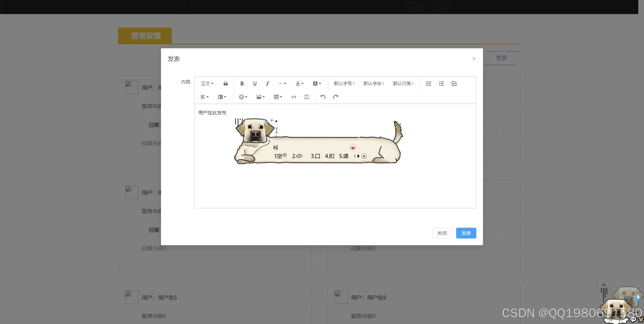644x324 pixels.
Task: Redo the last edit
Action: (336, 97)
